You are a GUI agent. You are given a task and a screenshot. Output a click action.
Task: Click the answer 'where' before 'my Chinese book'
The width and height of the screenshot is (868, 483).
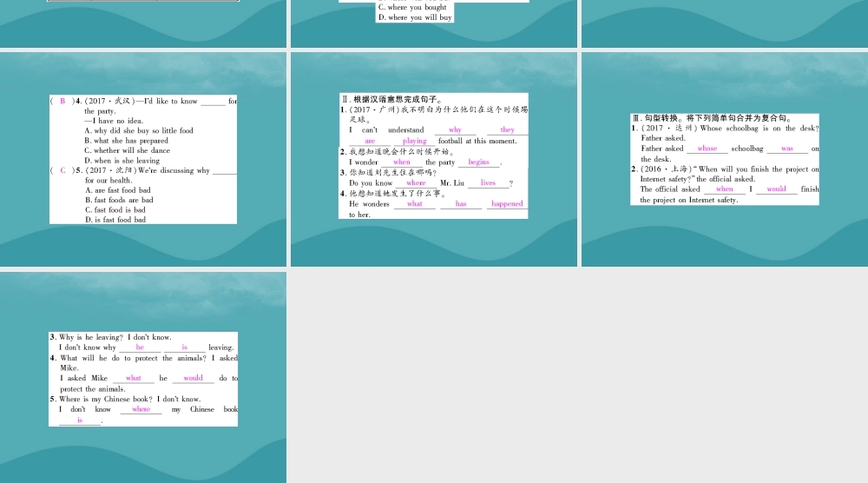(x=141, y=409)
